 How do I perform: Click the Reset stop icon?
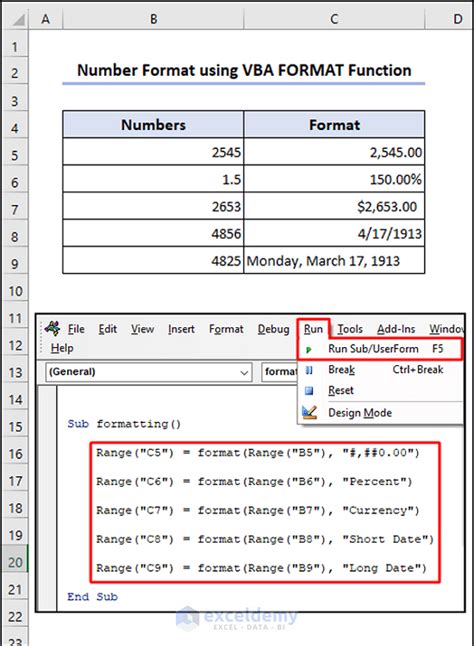click(309, 390)
